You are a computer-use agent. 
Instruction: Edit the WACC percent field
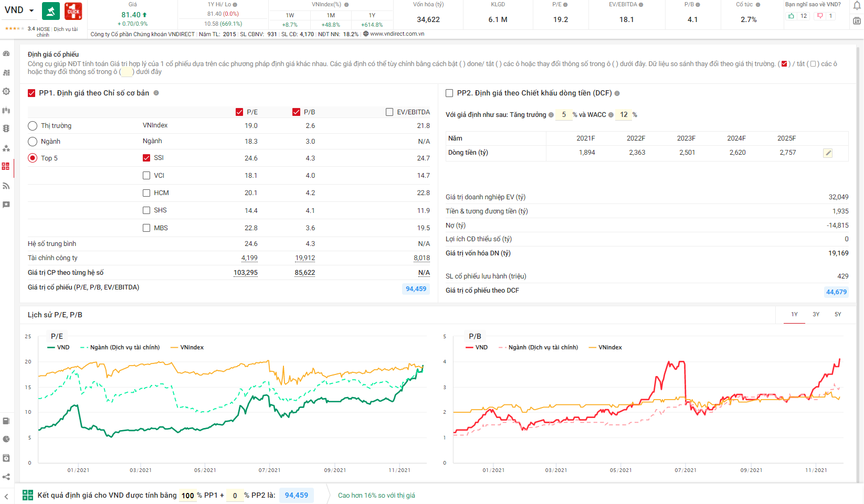pyautogui.click(x=624, y=115)
